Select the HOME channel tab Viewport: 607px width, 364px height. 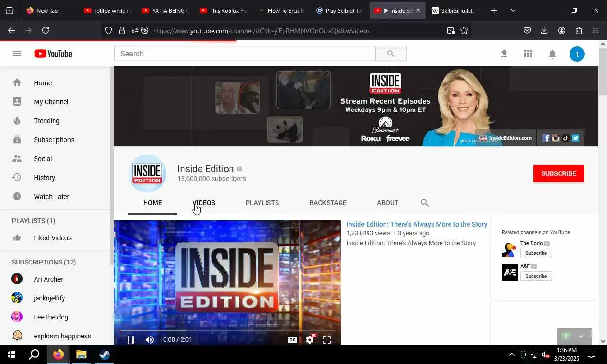click(x=153, y=203)
